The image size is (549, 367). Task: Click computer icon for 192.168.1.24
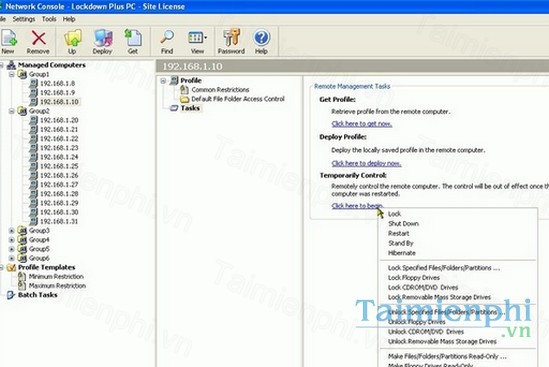point(34,157)
